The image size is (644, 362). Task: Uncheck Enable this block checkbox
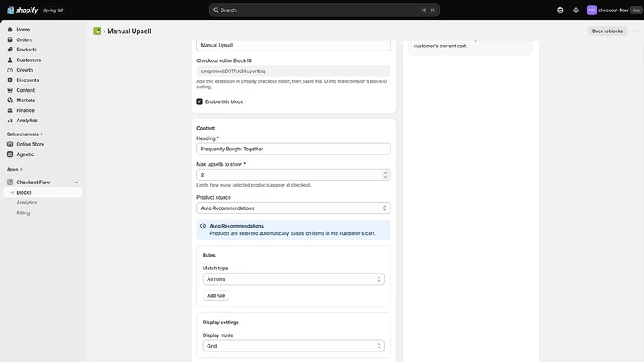[x=200, y=101]
